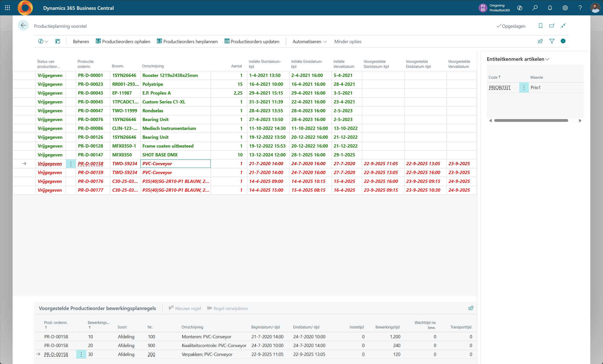Expand the Automatiseren dropdown

tap(309, 41)
